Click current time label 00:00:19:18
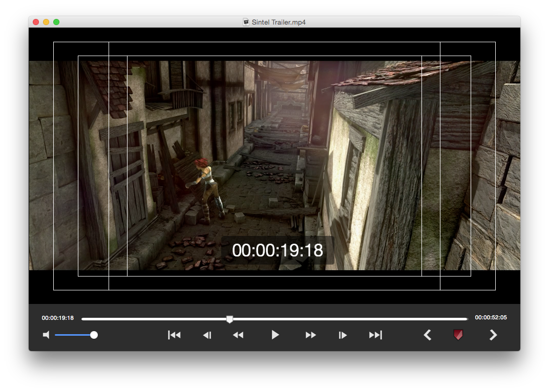This screenshot has width=549, height=392. coord(58,318)
